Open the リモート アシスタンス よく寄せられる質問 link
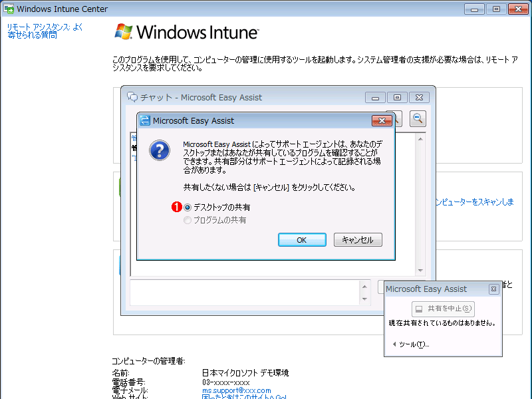Screen dimensions: 532x399 pyautogui.click(x=45, y=31)
